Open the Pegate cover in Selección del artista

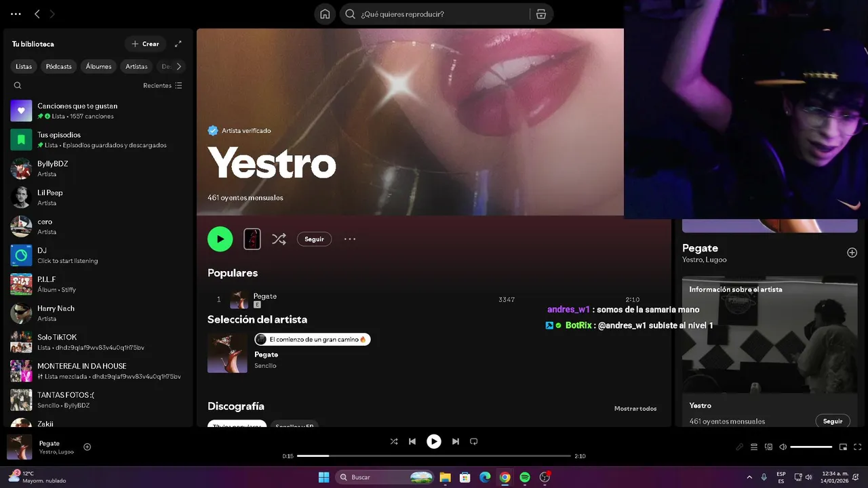click(x=227, y=352)
